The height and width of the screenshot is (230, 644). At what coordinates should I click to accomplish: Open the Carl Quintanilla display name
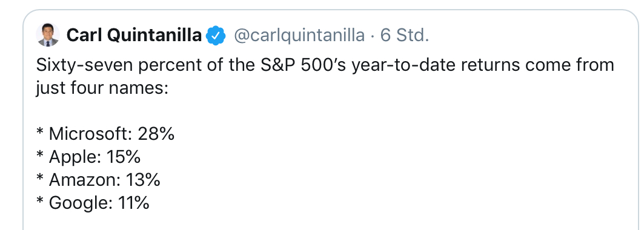click(x=134, y=36)
